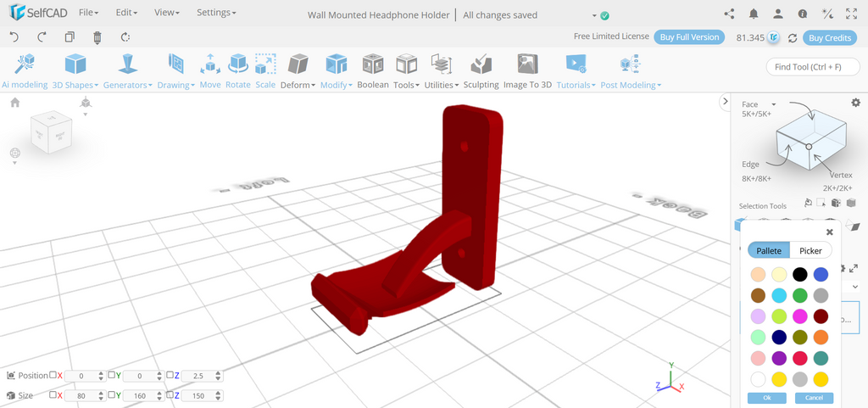The height and width of the screenshot is (408, 868).
Task: Click the delete trash icon
Action: [x=97, y=37]
